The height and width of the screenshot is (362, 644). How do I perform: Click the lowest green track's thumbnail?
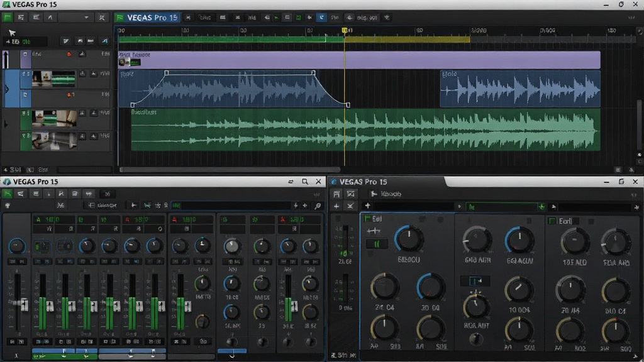tap(54, 141)
